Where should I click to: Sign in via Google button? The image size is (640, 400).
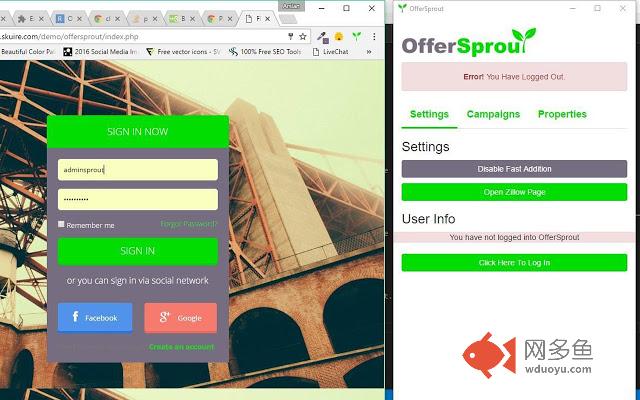180,317
